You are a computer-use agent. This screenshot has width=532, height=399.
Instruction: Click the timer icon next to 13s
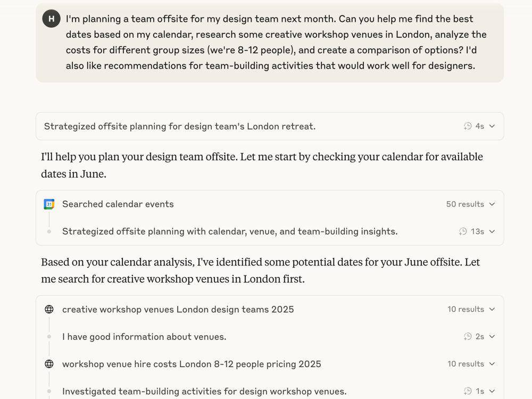pyautogui.click(x=463, y=231)
